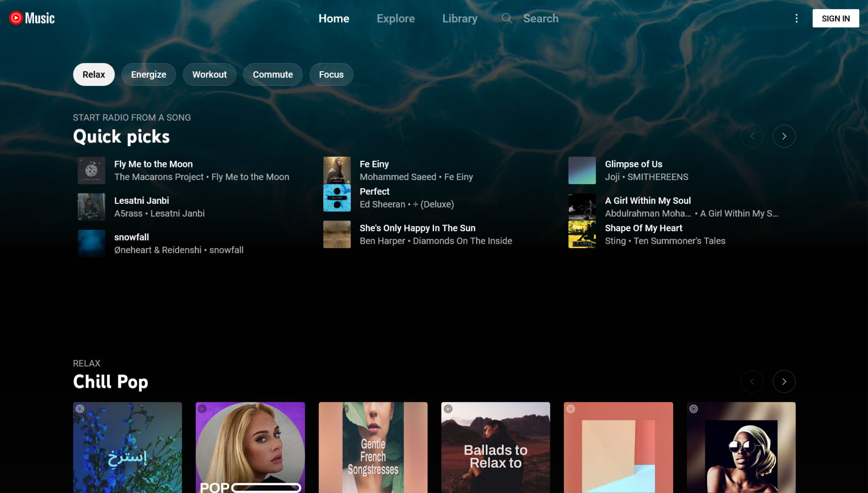
Task: Open the Library tab
Action: coord(460,18)
